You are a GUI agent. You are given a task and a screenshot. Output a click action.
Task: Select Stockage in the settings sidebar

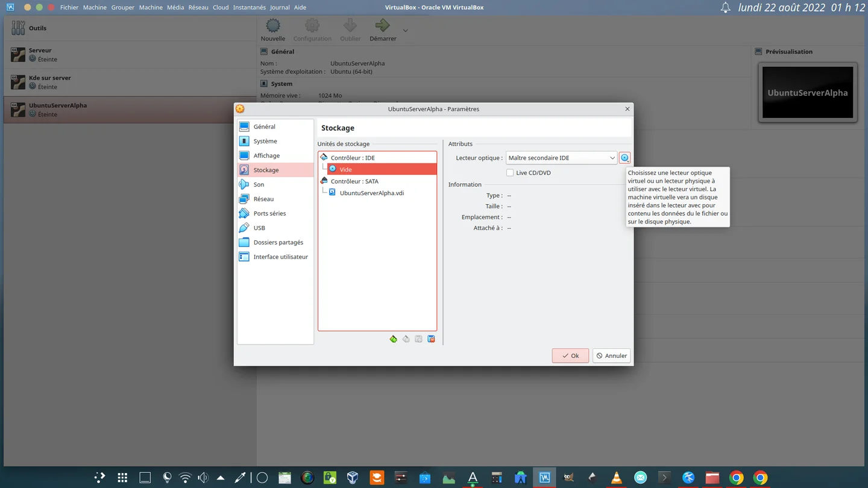[275, 170]
